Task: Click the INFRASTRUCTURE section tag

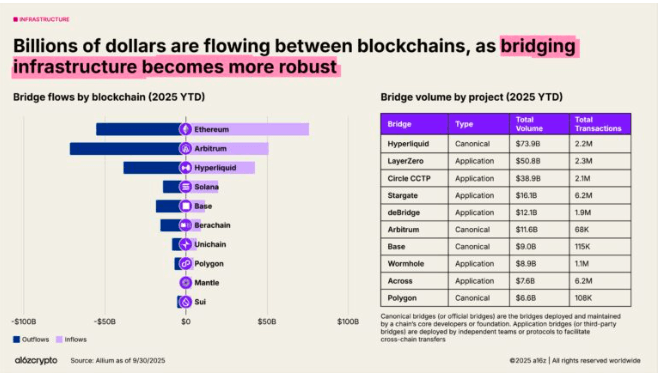Action: 41,19
